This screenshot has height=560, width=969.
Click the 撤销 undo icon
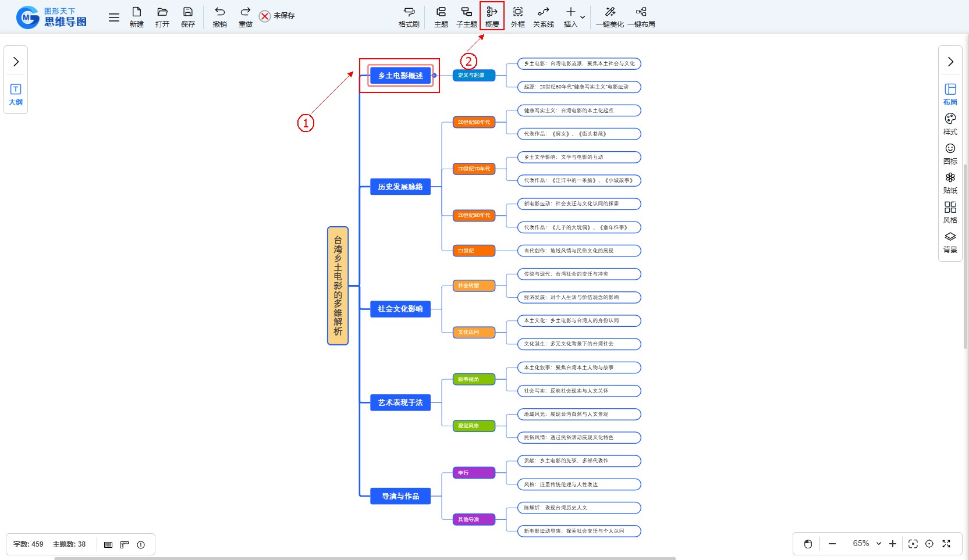[219, 16]
